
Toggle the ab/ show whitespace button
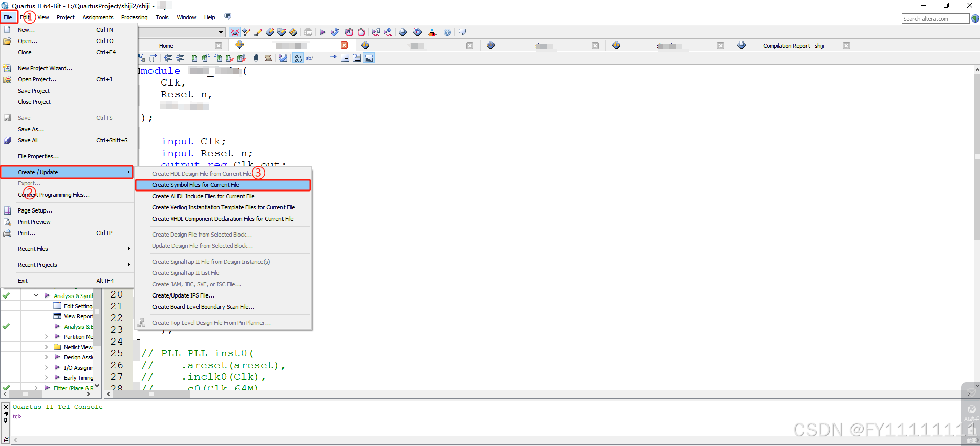pyautogui.click(x=310, y=58)
